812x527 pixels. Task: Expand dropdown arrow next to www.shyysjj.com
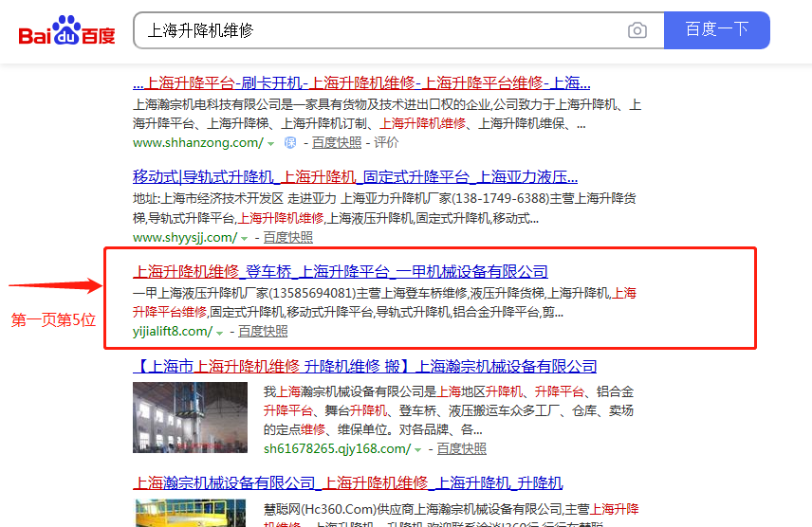tap(245, 238)
